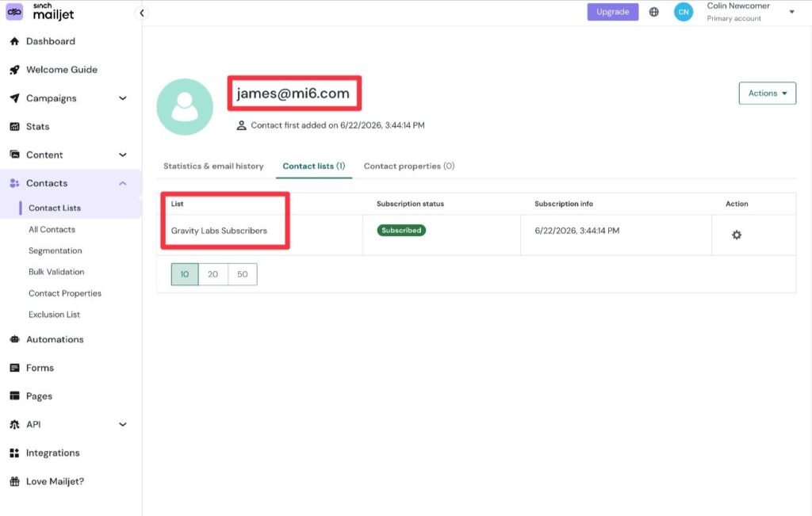Click the Stats chart icon

pyautogui.click(x=14, y=127)
